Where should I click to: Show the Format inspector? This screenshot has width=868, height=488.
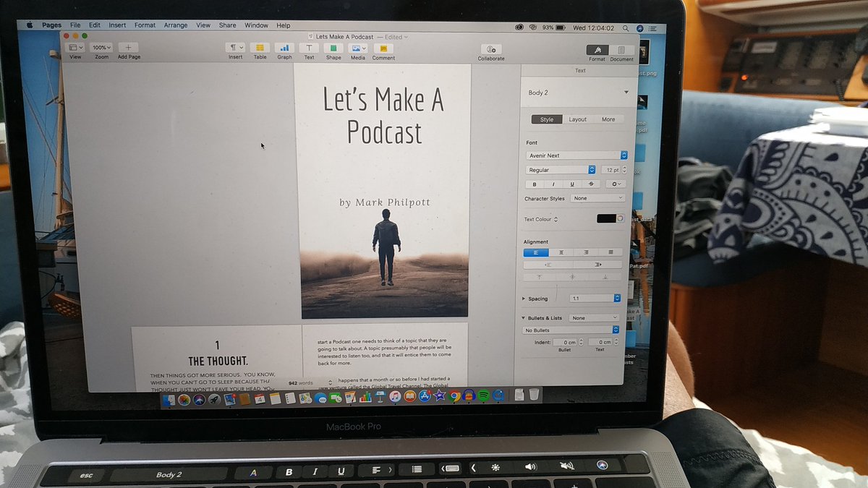tap(597, 50)
